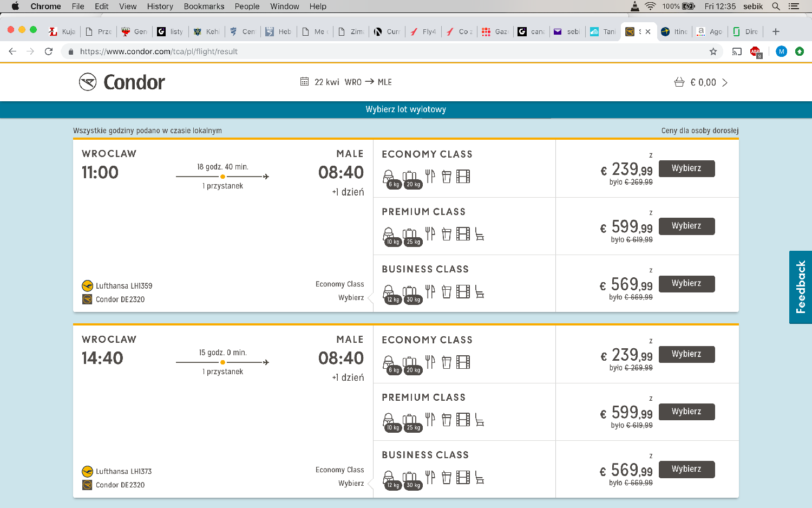812x508 pixels.
Task: Switch to the Kuja tab
Action: [x=62, y=31]
